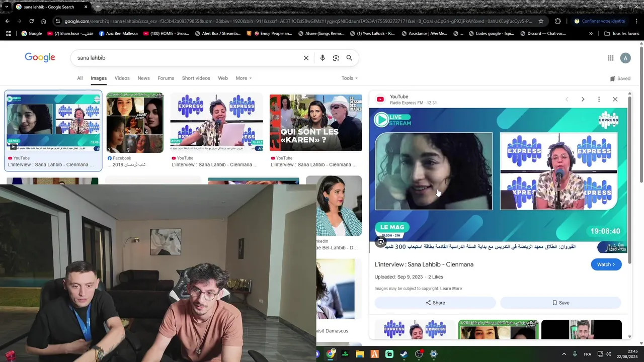Clear the search box with the X icon
Screen dimensions: 644x362
tap(306, 58)
